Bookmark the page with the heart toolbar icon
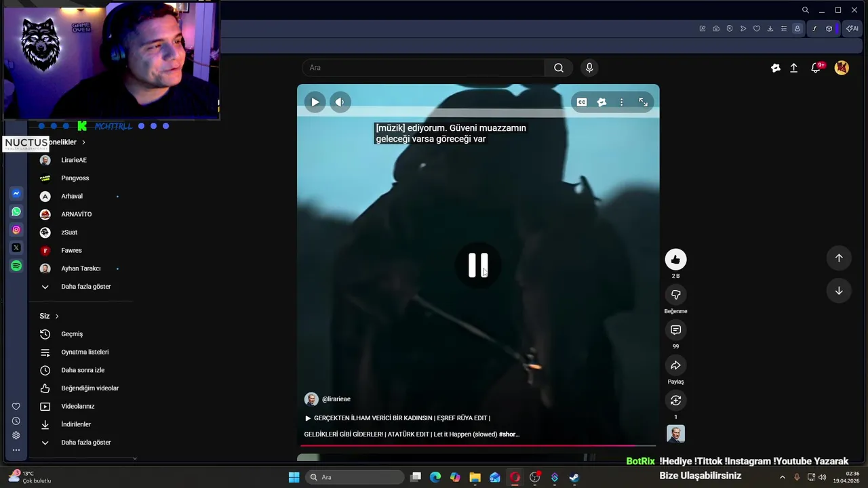This screenshot has height=488, width=868. point(757,28)
